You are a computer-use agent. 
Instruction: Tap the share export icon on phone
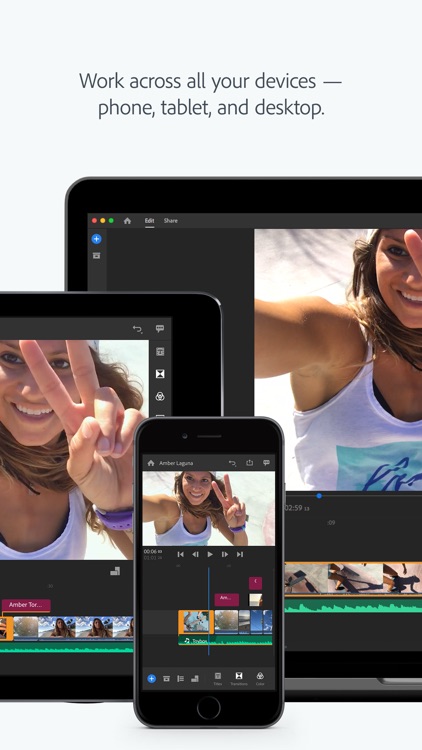(x=249, y=463)
